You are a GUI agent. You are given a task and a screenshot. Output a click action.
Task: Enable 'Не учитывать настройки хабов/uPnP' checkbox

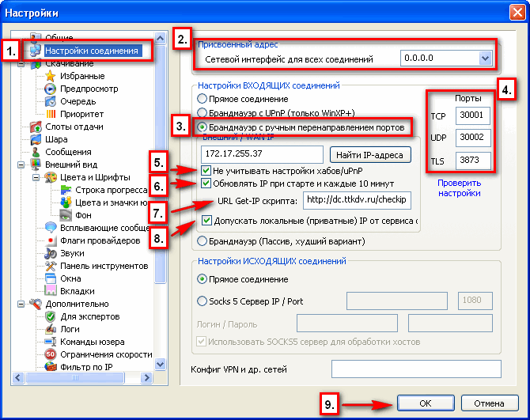(206, 170)
